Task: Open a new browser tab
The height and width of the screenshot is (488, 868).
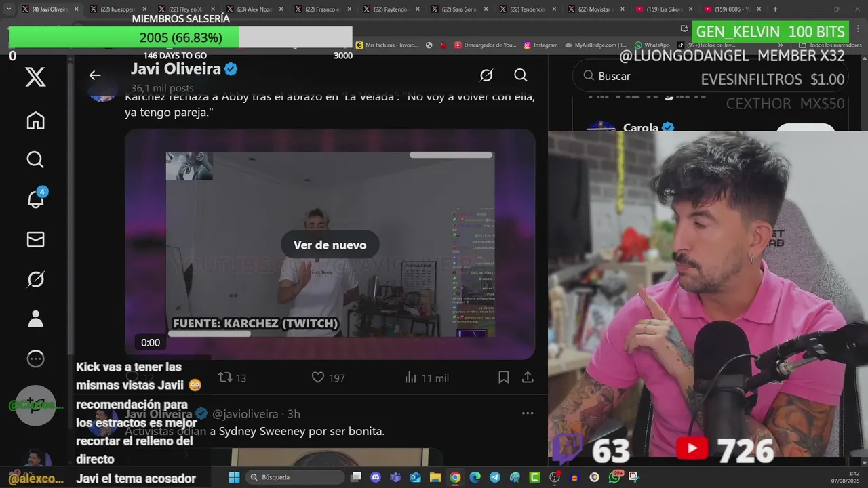Action: click(775, 9)
